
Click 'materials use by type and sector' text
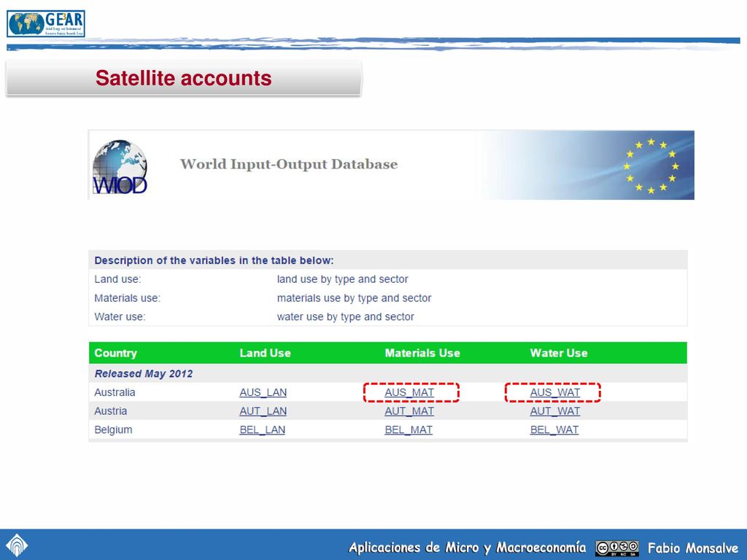354,298
